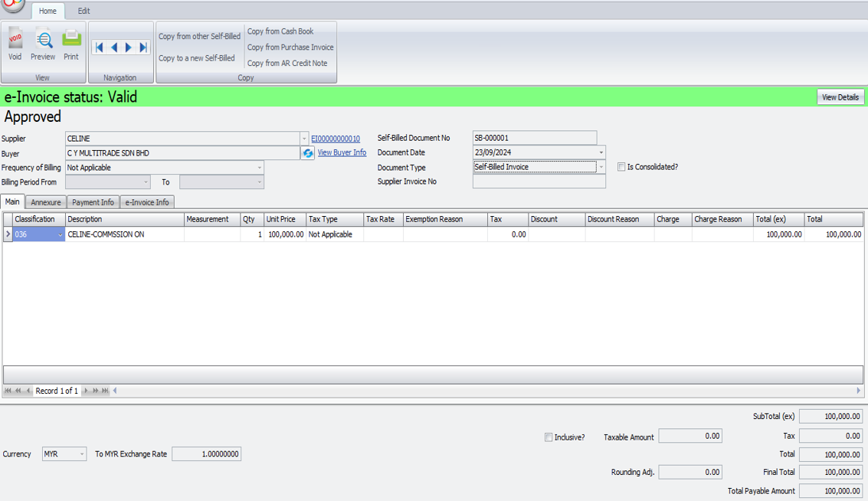The height and width of the screenshot is (501, 868).
Task: Click the View Details button
Action: [x=840, y=97]
